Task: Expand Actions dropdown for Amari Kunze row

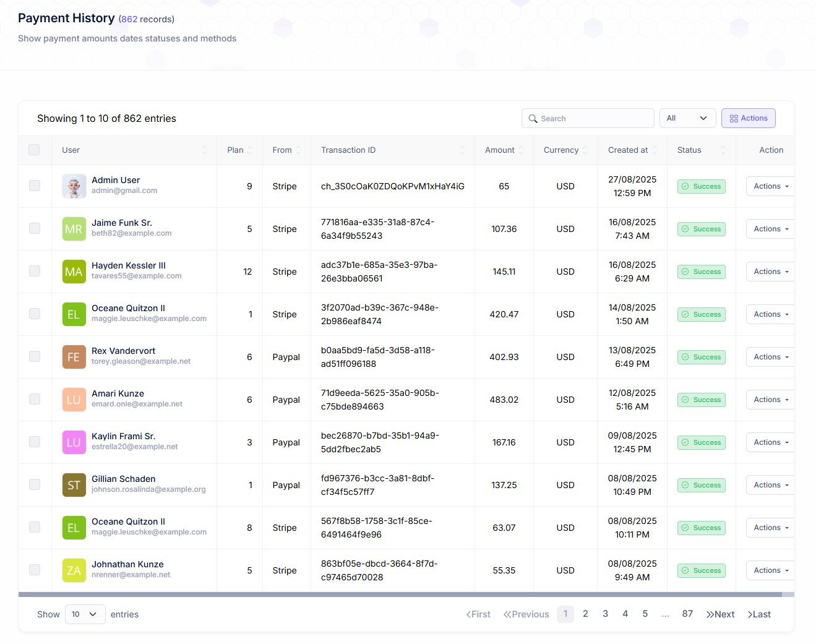Action: coord(770,400)
